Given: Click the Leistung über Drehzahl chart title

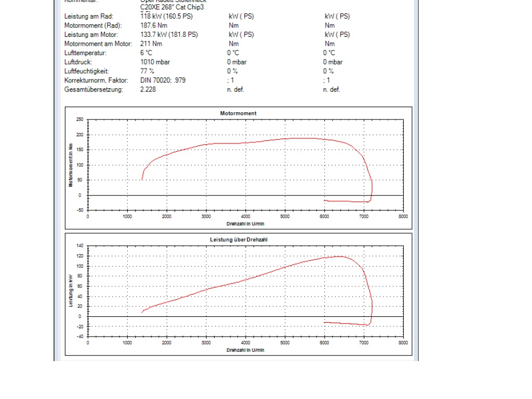Looking at the screenshot, I should (x=238, y=240).
